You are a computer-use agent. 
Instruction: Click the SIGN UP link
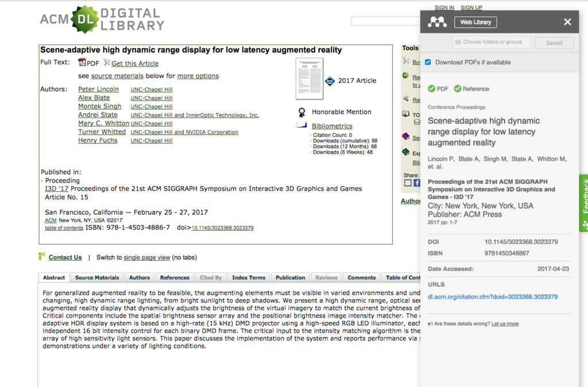coord(471,7)
